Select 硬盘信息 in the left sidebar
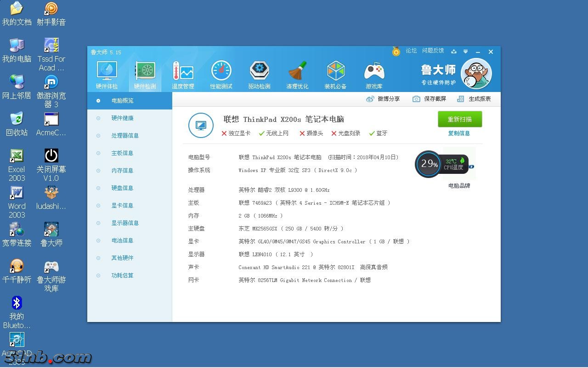Image resolution: width=588 pixels, height=368 pixels. pos(122,188)
